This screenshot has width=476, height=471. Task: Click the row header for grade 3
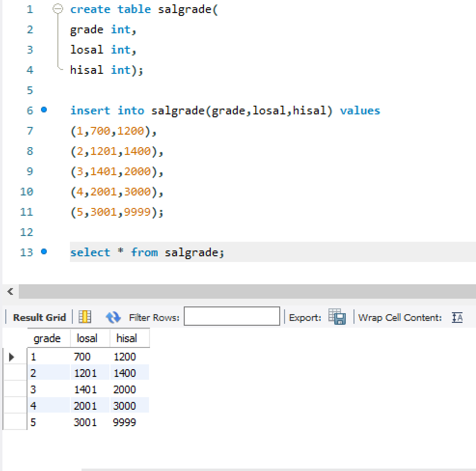tap(14, 390)
